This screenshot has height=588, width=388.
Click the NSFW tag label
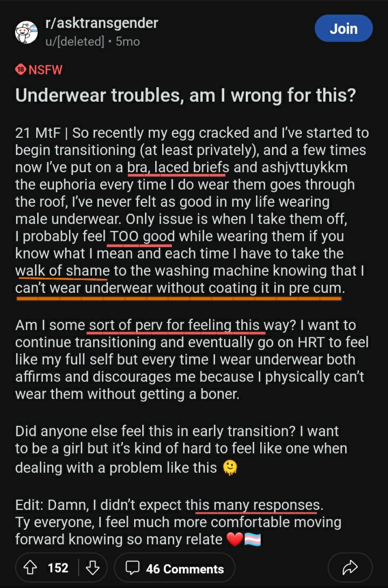pyautogui.click(x=45, y=70)
